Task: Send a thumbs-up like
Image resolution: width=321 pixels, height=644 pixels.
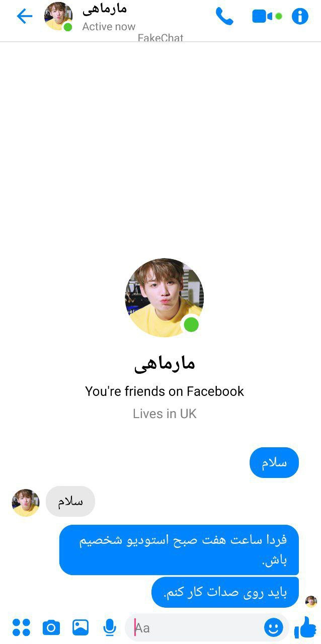Action: pyautogui.click(x=305, y=627)
